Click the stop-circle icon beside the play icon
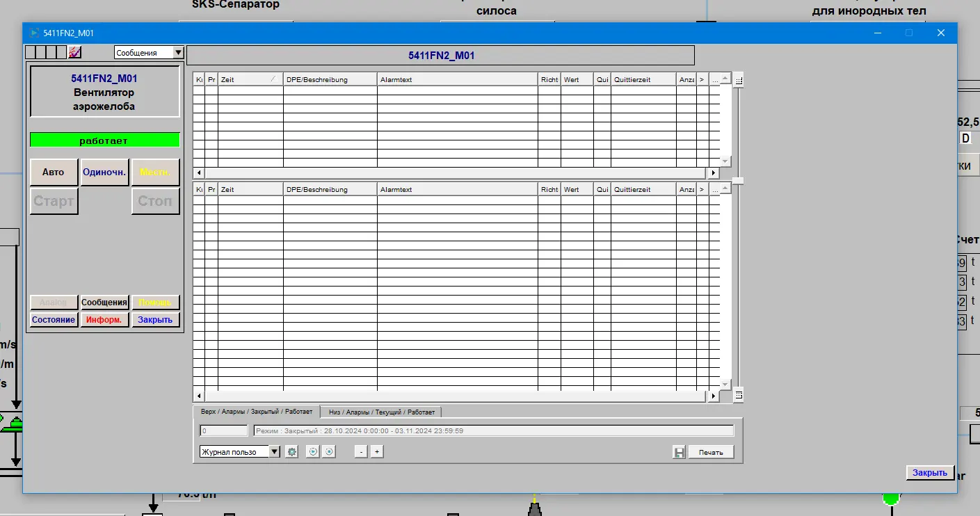 click(x=330, y=452)
